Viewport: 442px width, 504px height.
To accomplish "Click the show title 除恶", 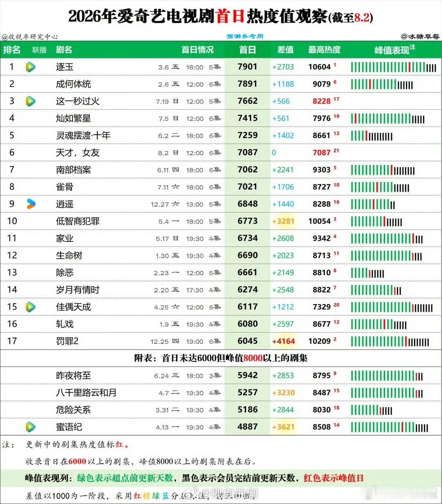I will click(x=65, y=273).
